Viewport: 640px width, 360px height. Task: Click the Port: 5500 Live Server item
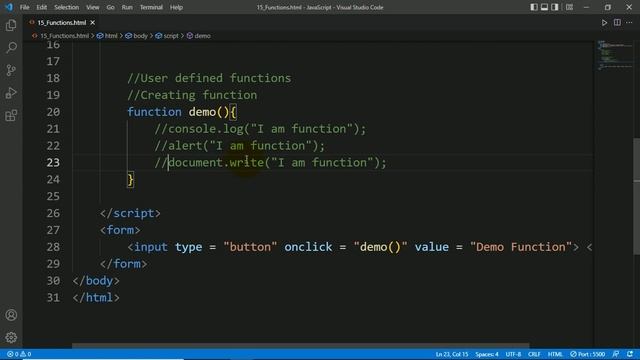click(588, 354)
